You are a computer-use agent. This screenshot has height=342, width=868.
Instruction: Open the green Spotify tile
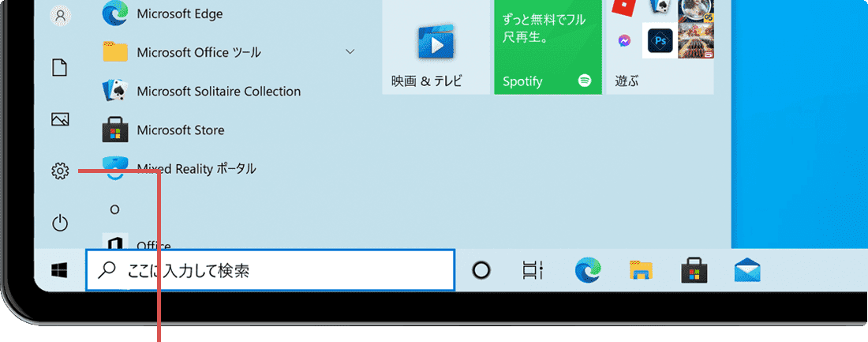click(548, 47)
